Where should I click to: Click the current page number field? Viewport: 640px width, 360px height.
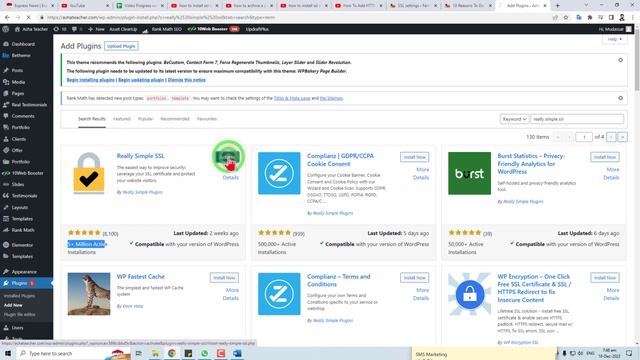pos(584,137)
